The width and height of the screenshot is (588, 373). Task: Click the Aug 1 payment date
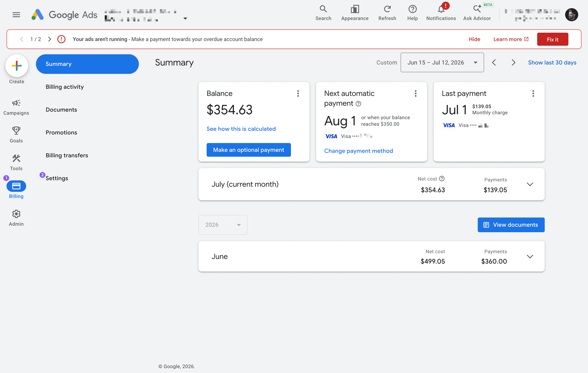pyautogui.click(x=340, y=121)
